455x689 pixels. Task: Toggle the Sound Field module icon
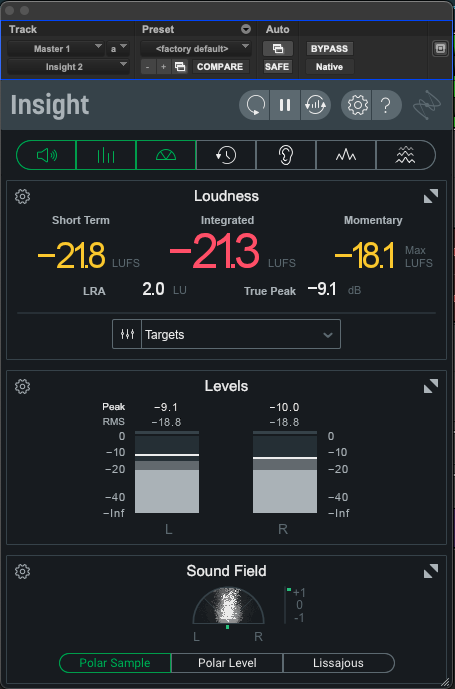coord(166,155)
